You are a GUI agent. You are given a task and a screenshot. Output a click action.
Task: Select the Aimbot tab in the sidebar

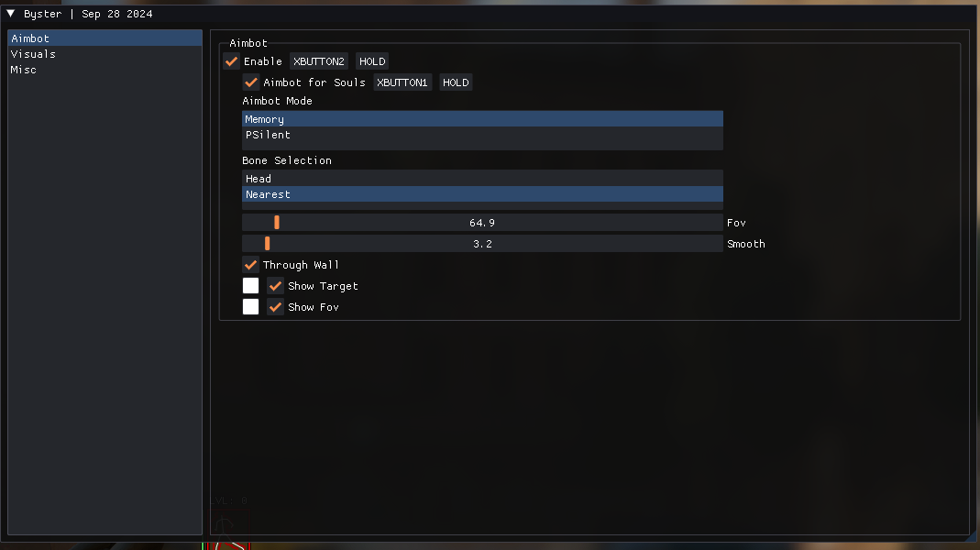[x=105, y=38]
